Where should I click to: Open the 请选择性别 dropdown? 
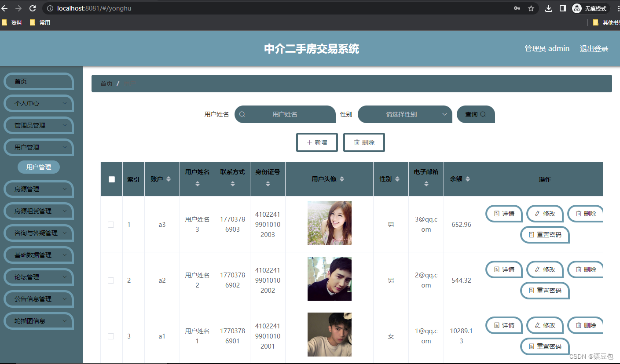405,114
